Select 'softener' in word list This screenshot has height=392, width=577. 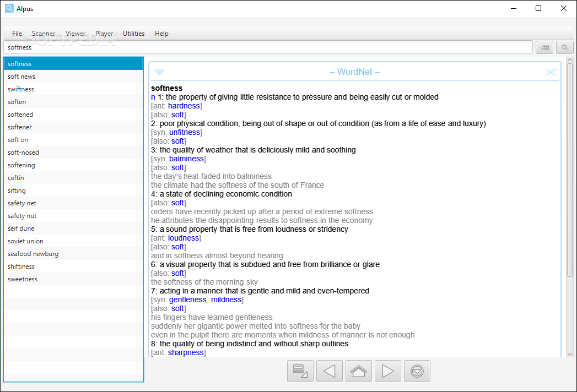pos(74,127)
